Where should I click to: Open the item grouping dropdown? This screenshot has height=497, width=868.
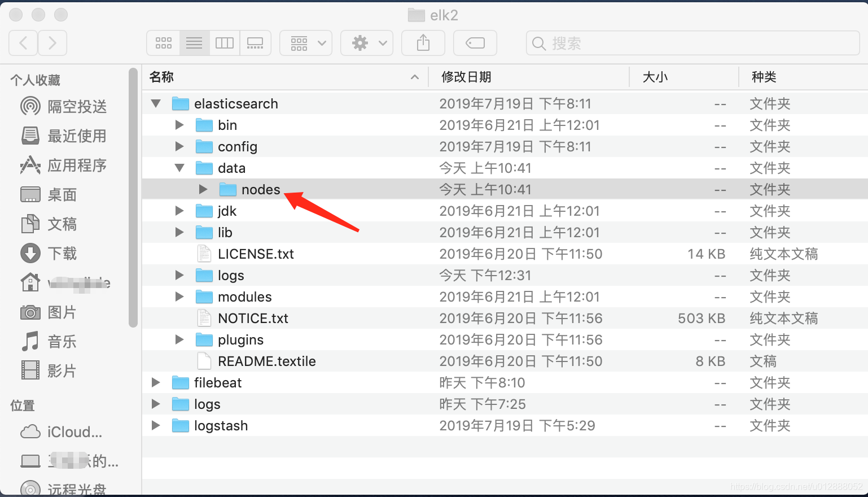coord(306,43)
